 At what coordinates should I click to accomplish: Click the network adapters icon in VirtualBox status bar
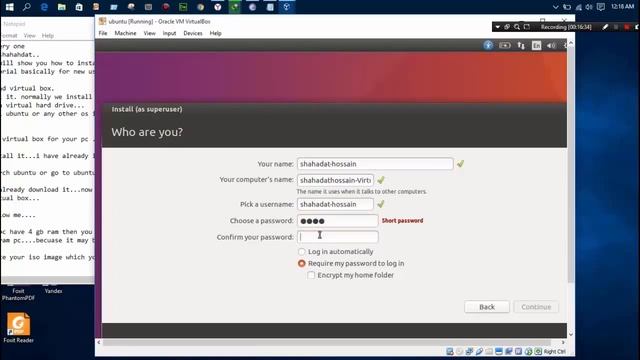(x=469, y=351)
